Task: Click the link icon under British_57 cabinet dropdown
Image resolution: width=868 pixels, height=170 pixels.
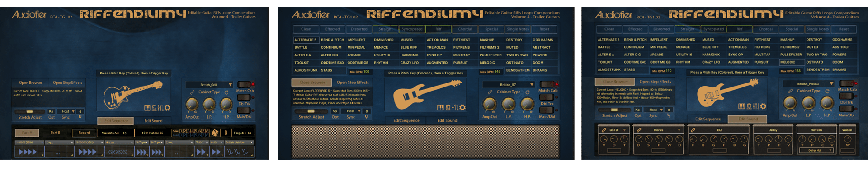Action: pos(490,92)
